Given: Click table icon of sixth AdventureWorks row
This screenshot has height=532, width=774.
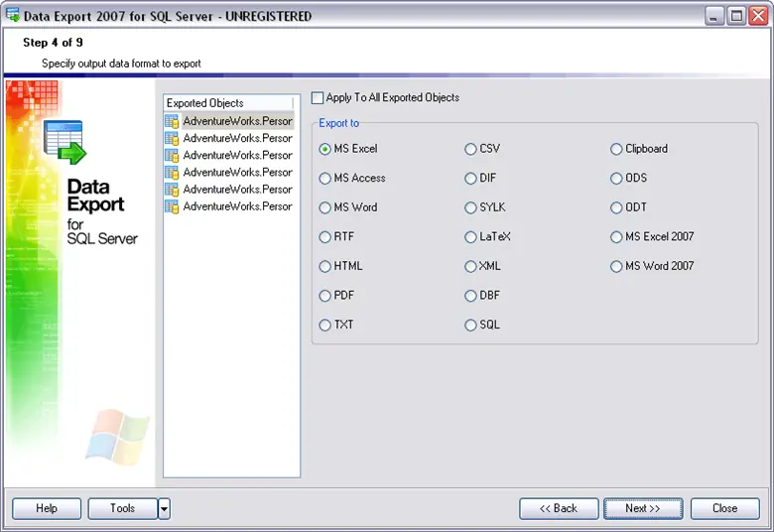Looking at the screenshot, I should (x=172, y=206).
